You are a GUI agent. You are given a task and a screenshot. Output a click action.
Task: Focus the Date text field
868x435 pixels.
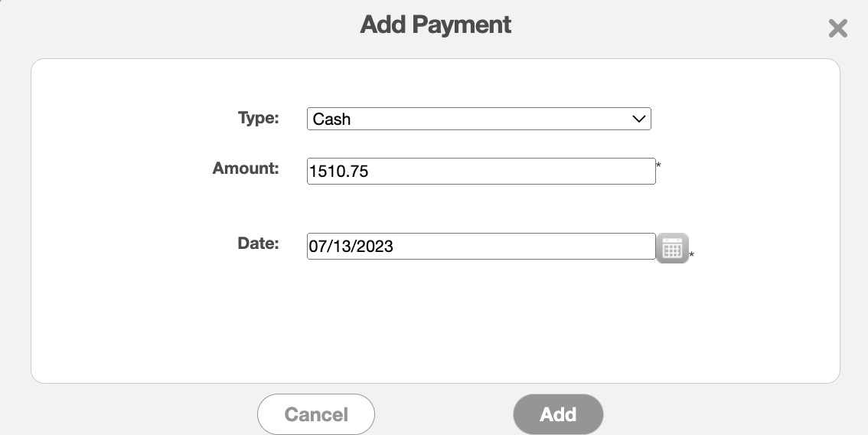481,247
